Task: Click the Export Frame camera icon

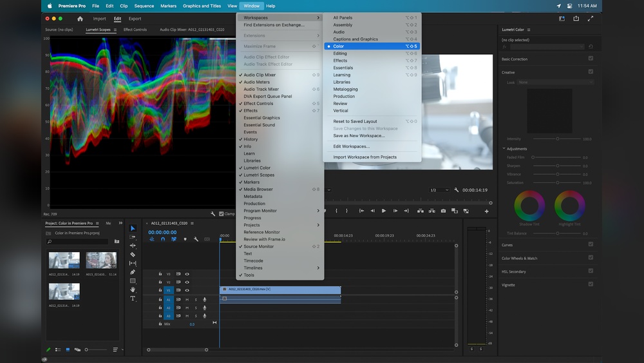Action: click(443, 211)
